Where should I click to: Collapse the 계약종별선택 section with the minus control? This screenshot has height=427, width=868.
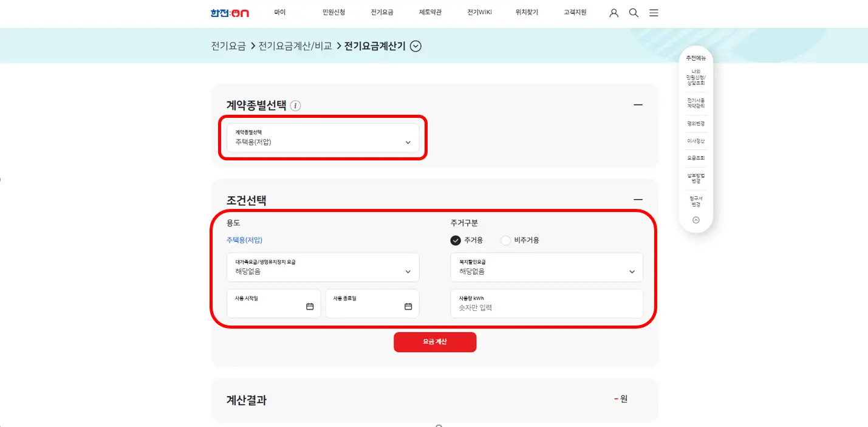click(x=638, y=104)
